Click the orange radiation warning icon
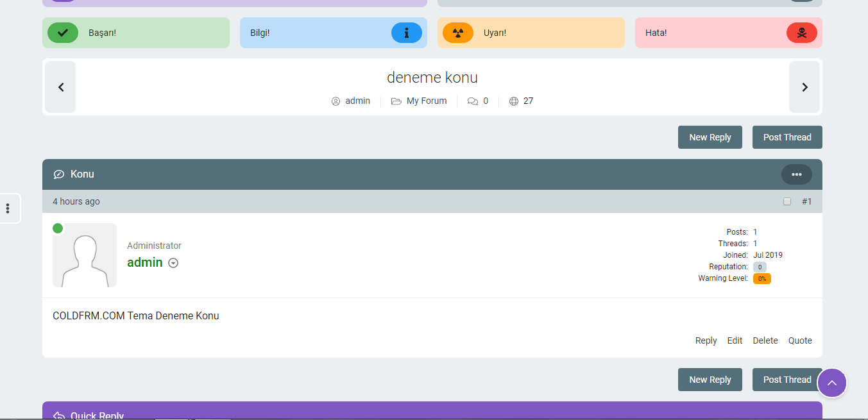 click(458, 33)
